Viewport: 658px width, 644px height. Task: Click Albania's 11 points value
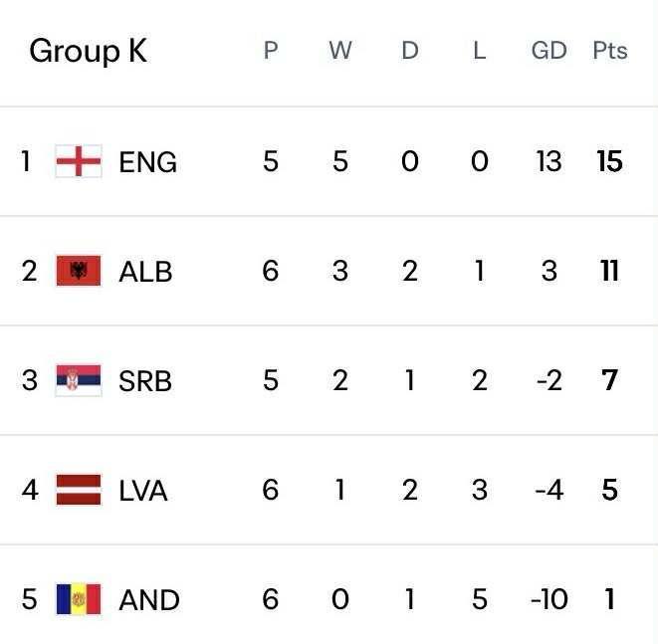pyautogui.click(x=609, y=271)
